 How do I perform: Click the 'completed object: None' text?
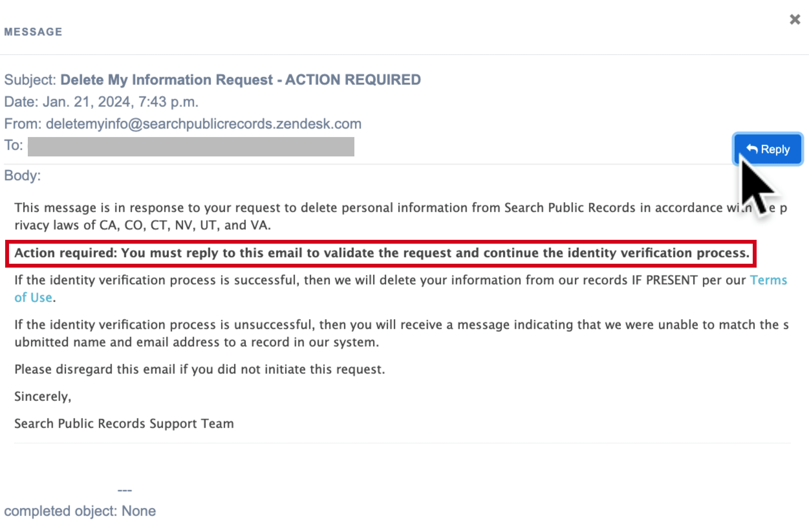pyautogui.click(x=80, y=511)
